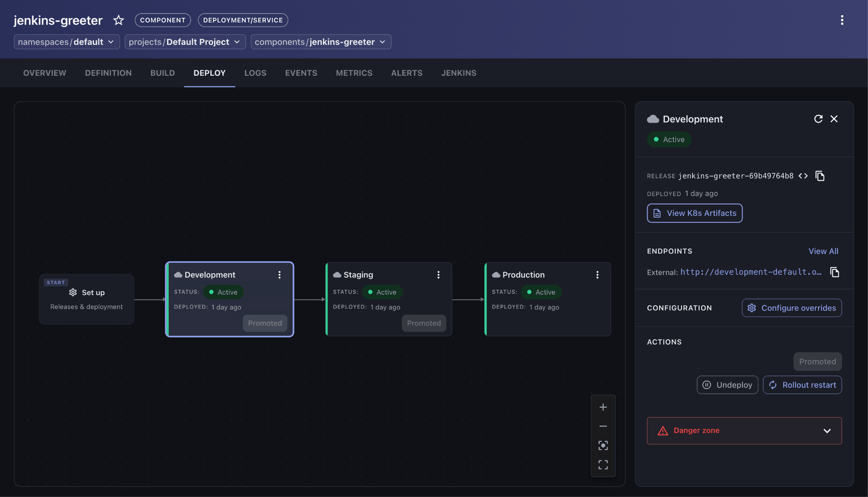Click the Undeploy button

727,385
